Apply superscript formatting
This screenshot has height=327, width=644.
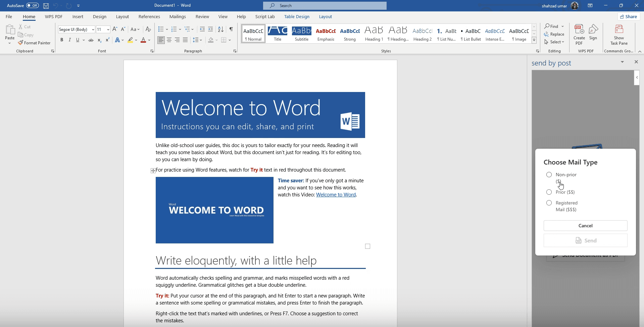click(x=107, y=40)
